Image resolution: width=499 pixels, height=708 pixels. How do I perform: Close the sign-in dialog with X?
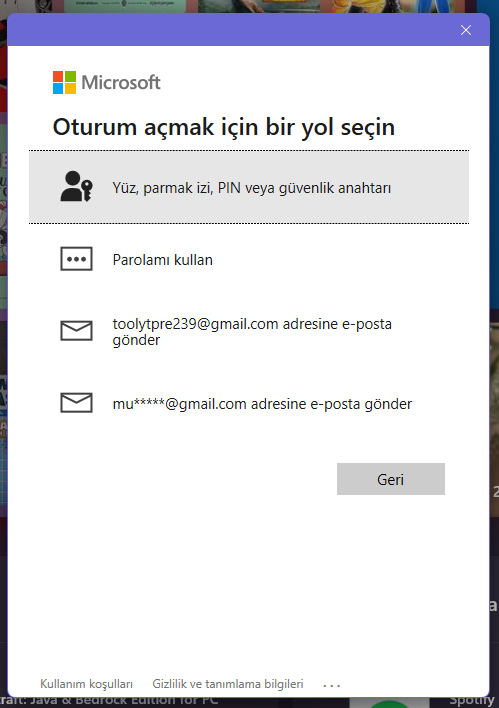pos(466,30)
